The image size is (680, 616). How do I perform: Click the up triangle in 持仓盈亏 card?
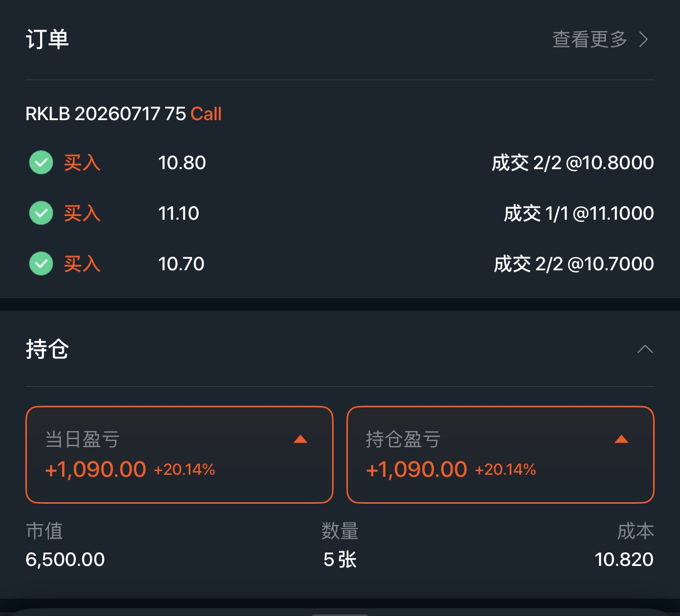coord(621,439)
